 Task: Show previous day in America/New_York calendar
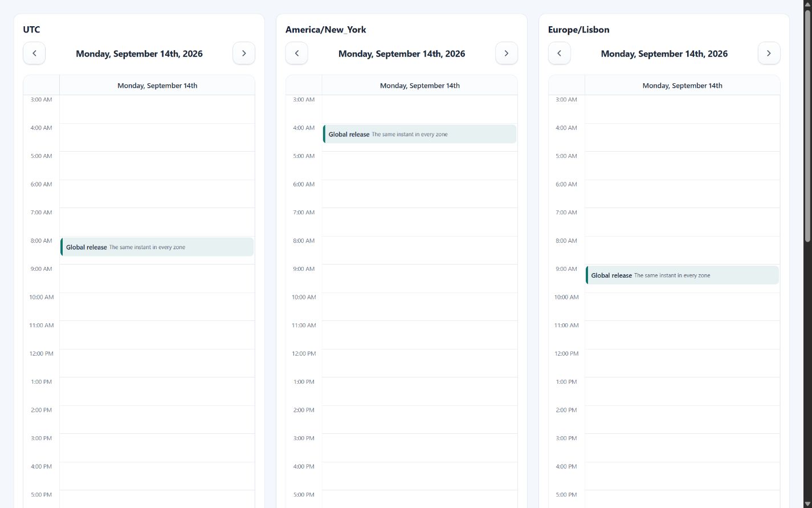[297, 54]
